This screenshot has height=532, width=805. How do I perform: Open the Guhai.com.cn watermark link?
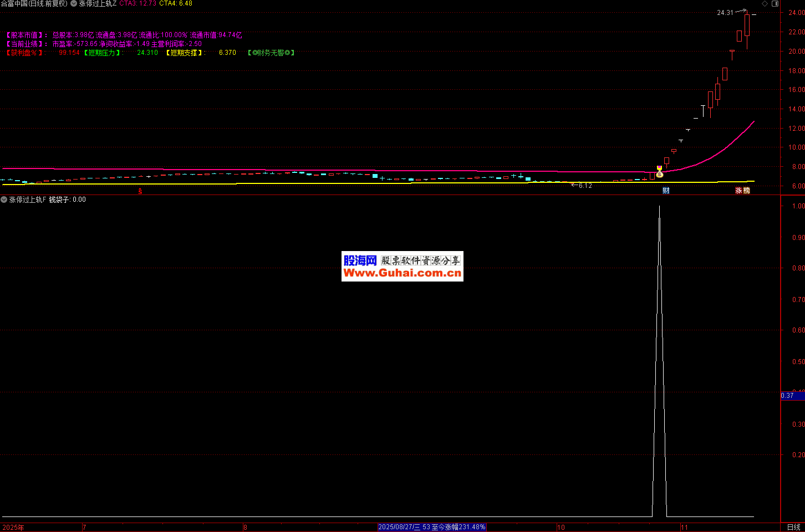point(402,267)
